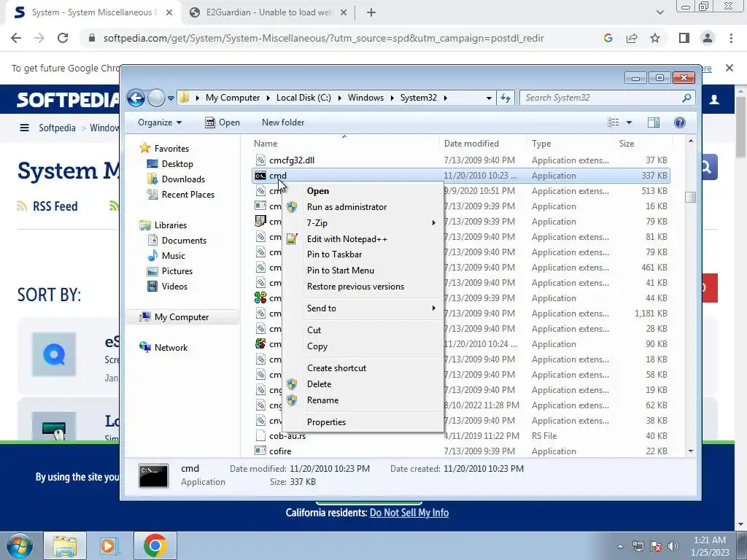Click Chrome share icon
The image size is (747, 560).
632,39
